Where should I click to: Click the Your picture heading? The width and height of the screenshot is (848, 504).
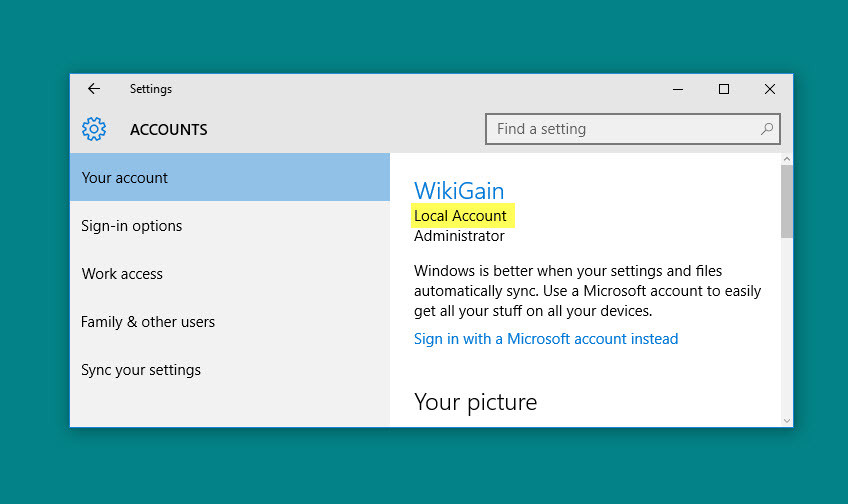click(x=475, y=402)
